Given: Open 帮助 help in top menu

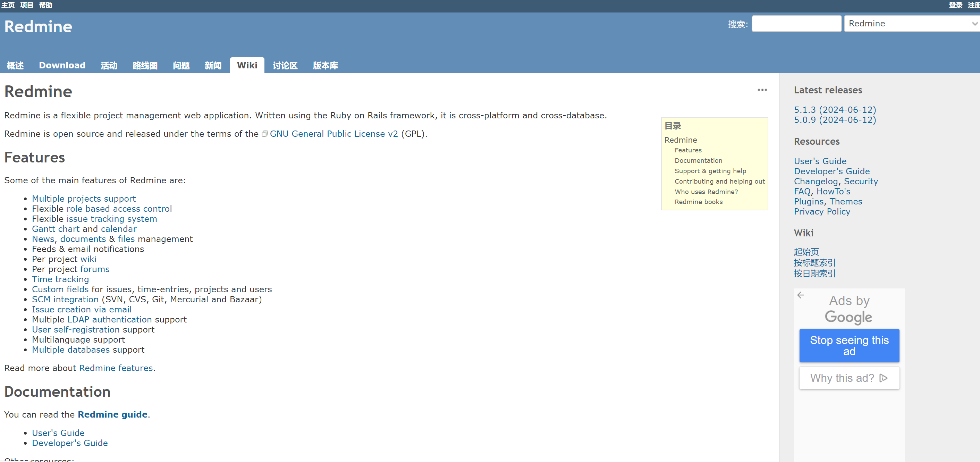Looking at the screenshot, I should click(x=46, y=5).
